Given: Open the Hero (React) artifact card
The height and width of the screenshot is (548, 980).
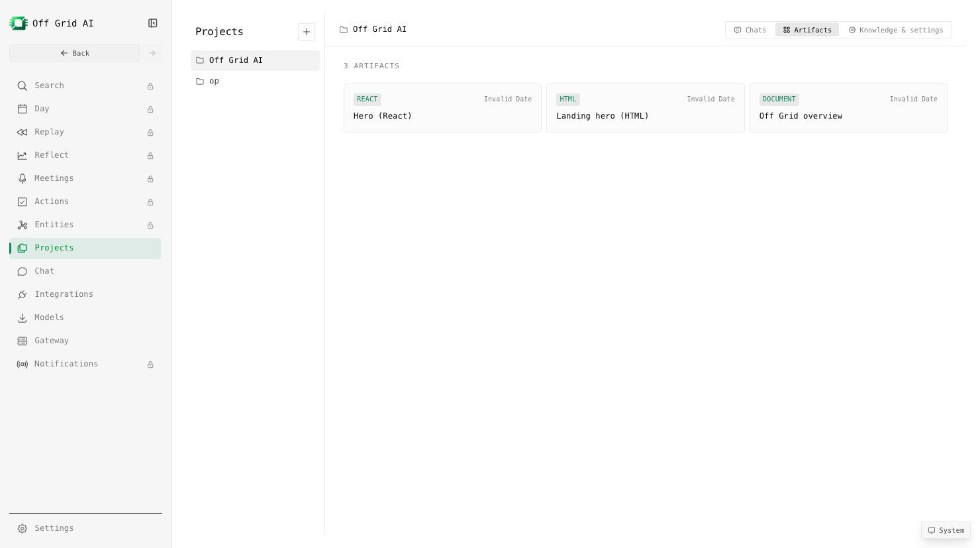Looking at the screenshot, I should coord(442,108).
